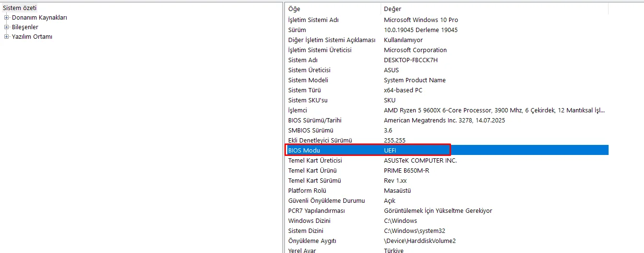This screenshot has width=644, height=253.
Task: Select the BIOS Sürümü/Tarihi row
Action: pyautogui.click(x=315, y=121)
